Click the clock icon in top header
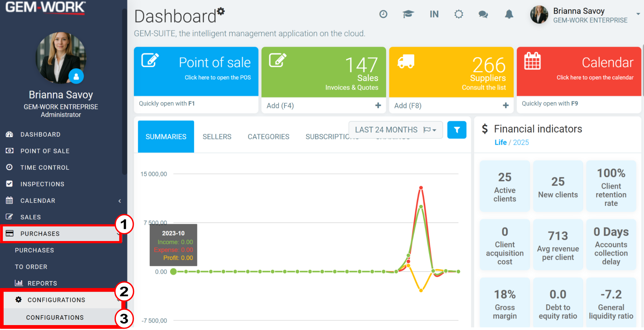This screenshot has height=330, width=644. pos(383,14)
